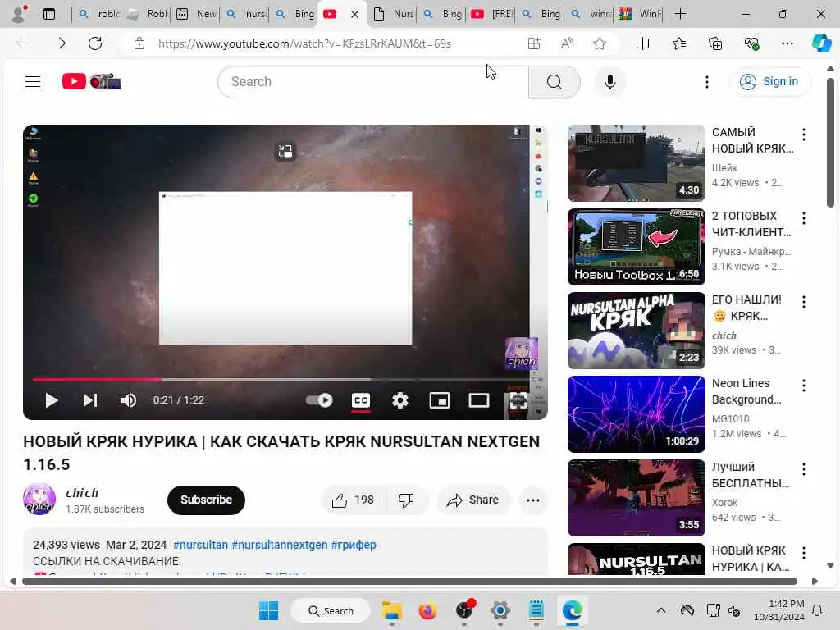
Task: Open the video settings gear
Action: tap(399, 400)
